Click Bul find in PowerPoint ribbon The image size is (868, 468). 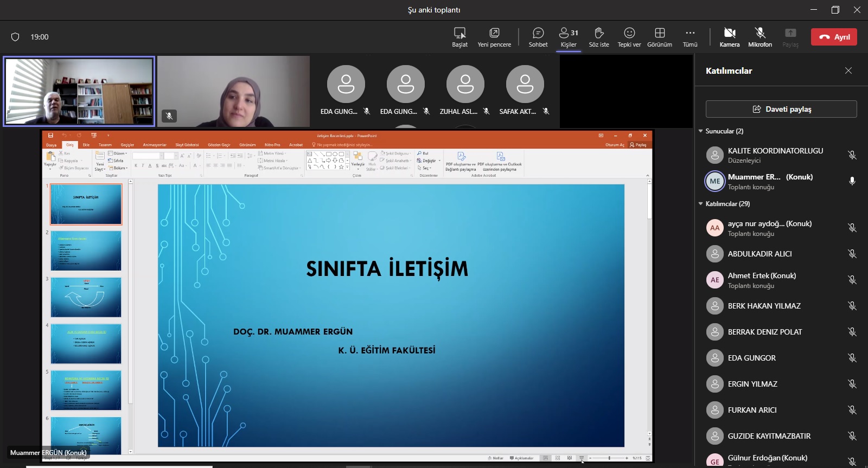click(x=423, y=153)
